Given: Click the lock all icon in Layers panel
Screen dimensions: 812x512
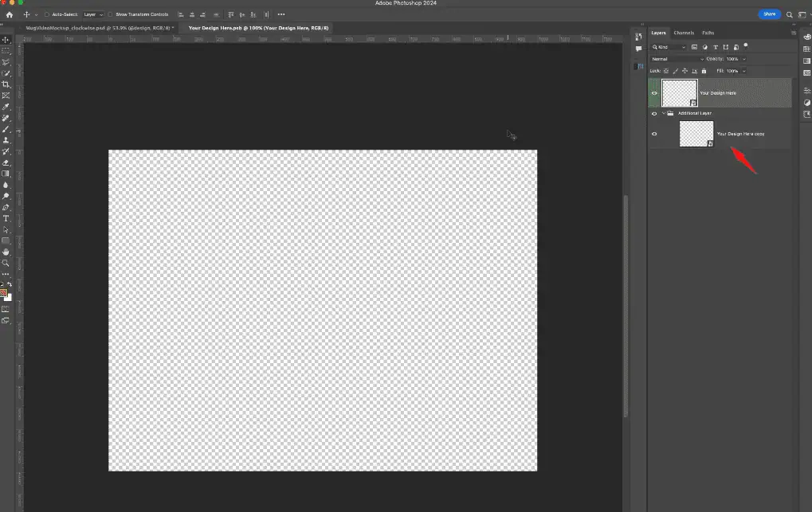Looking at the screenshot, I should tap(704, 70).
